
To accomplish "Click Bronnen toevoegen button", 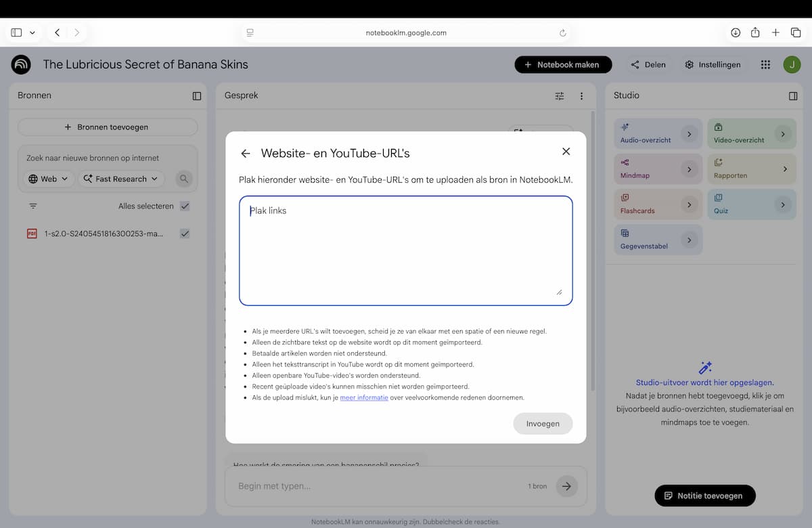I will tap(108, 127).
